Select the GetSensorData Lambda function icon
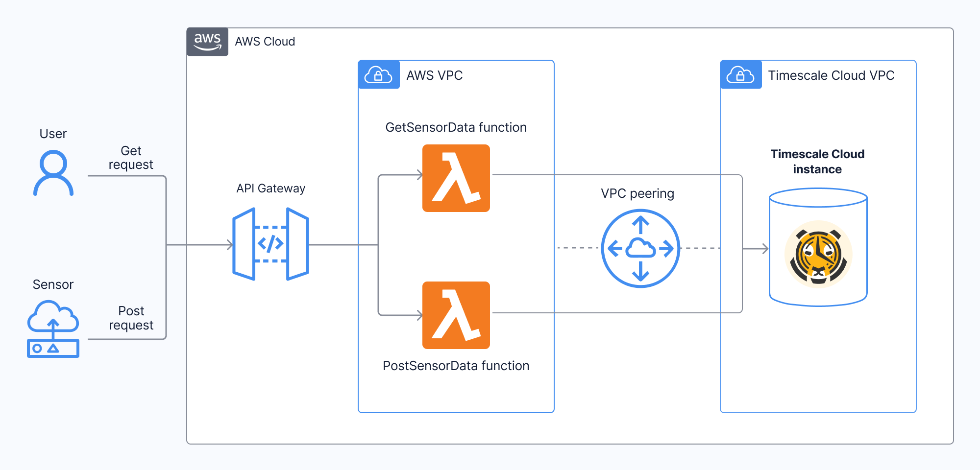 tap(456, 178)
